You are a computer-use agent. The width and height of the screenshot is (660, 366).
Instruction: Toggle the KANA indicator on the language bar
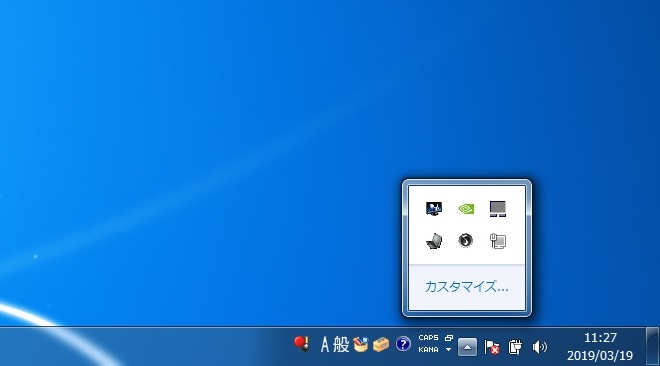point(428,350)
